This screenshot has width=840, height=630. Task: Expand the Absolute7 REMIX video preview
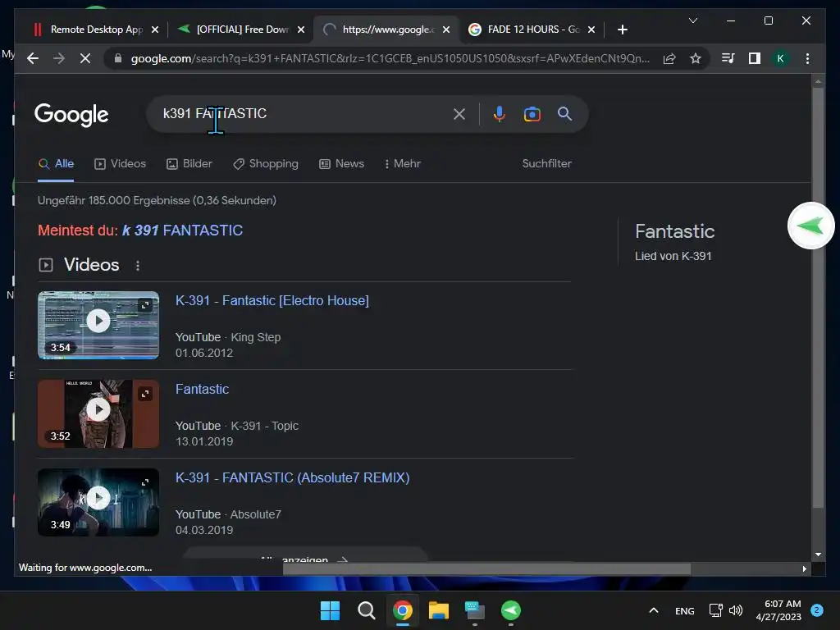[145, 482]
